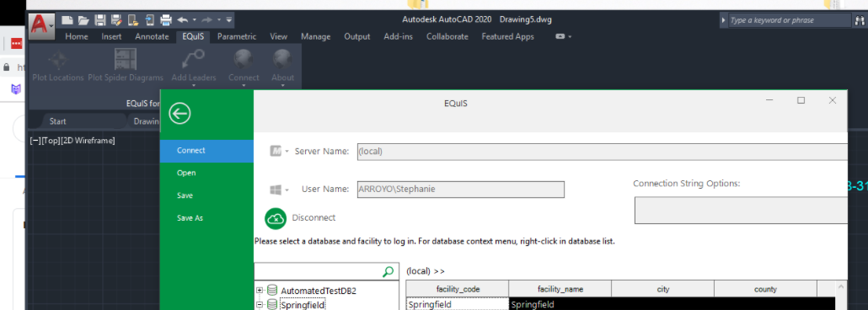Open the Output ribbon tab
The height and width of the screenshot is (310, 868).
[x=357, y=36]
